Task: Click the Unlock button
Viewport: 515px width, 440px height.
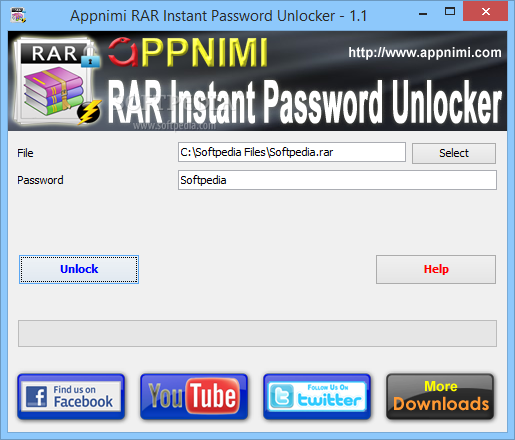Action: point(79,269)
